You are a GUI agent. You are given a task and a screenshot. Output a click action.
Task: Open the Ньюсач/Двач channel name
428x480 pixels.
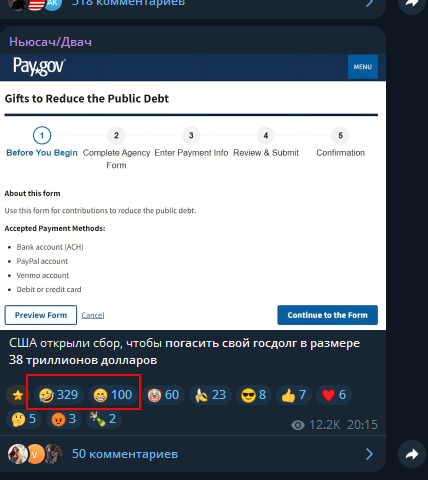[x=50, y=42]
